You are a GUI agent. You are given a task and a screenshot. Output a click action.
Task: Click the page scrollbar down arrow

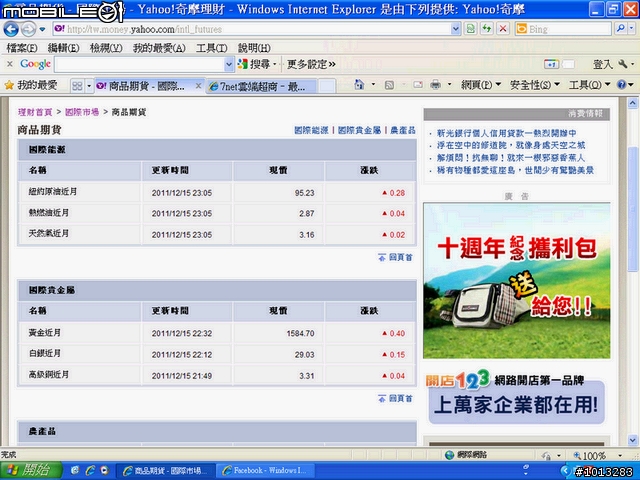633,440
